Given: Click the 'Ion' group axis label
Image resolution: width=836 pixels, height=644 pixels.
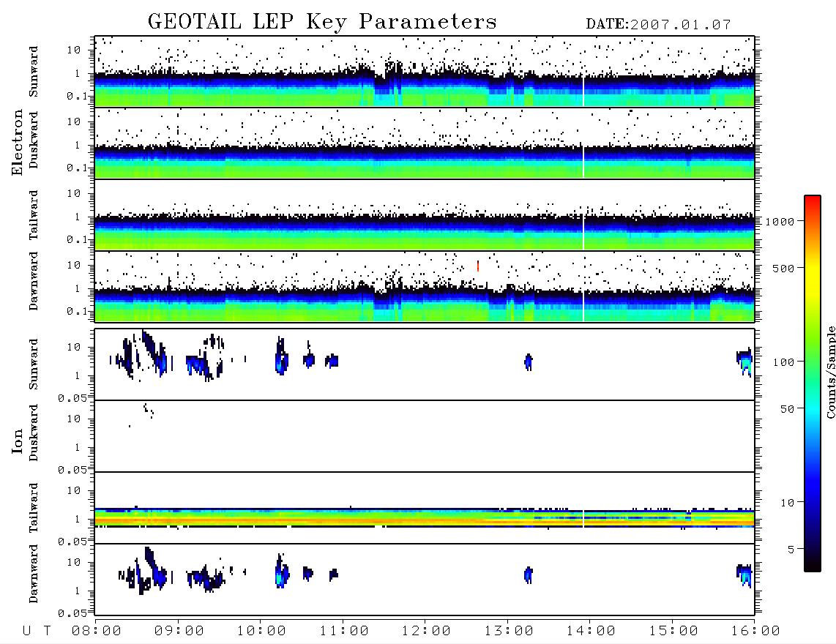Looking at the screenshot, I should tap(18, 441).
